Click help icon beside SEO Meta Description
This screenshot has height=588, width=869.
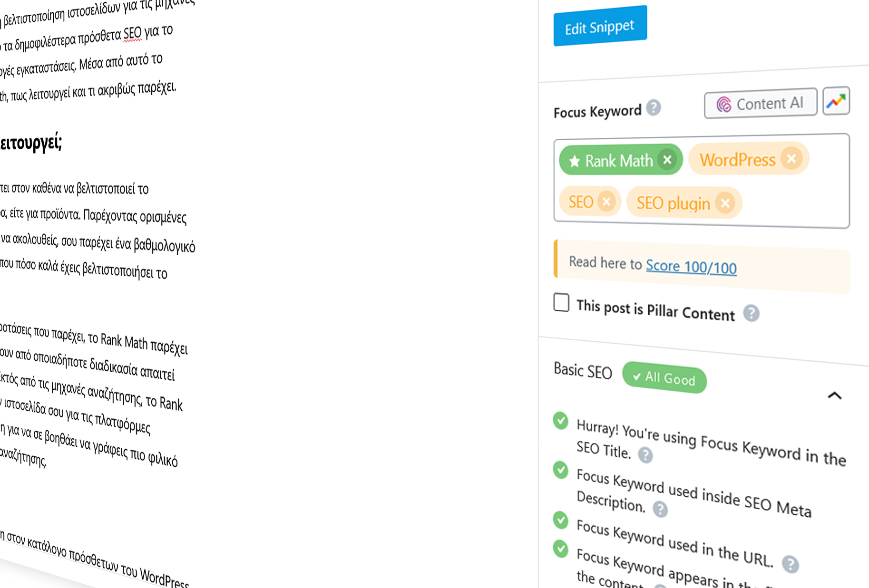(660, 509)
